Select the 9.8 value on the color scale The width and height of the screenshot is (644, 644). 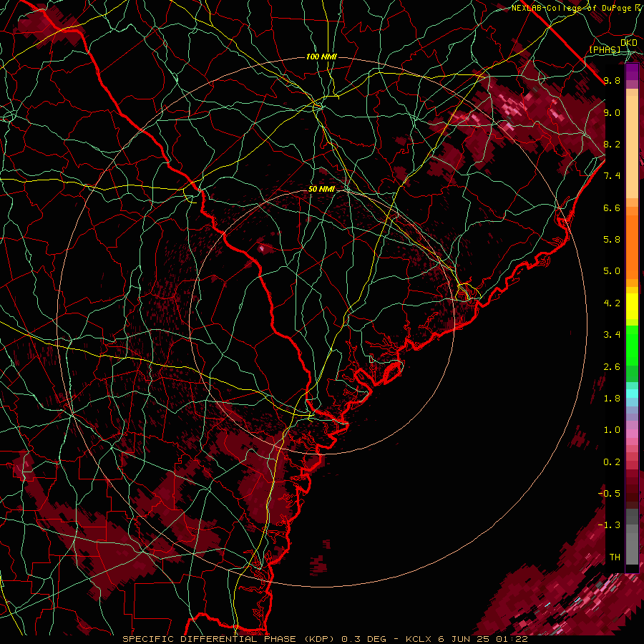(612, 80)
